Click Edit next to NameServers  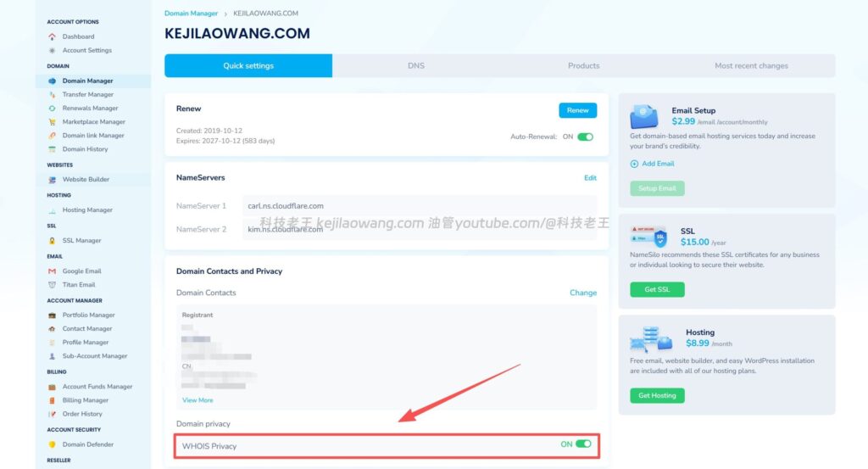point(590,178)
